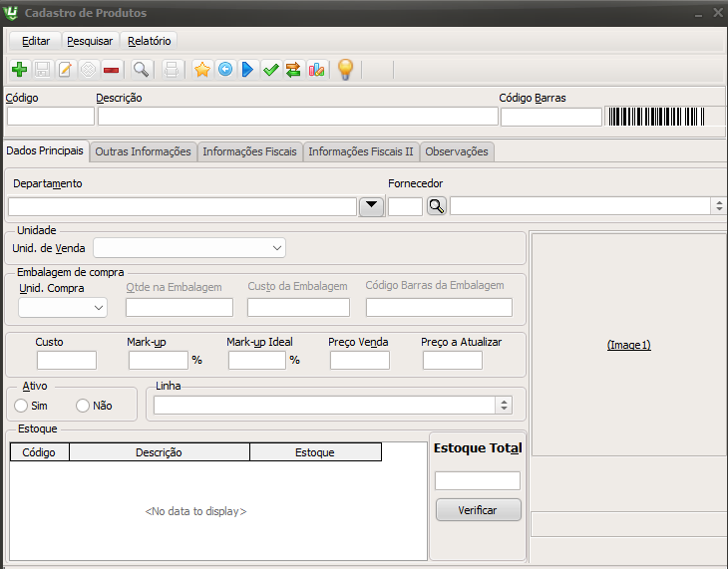Click the Preço a Atualizar field

(x=453, y=360)
